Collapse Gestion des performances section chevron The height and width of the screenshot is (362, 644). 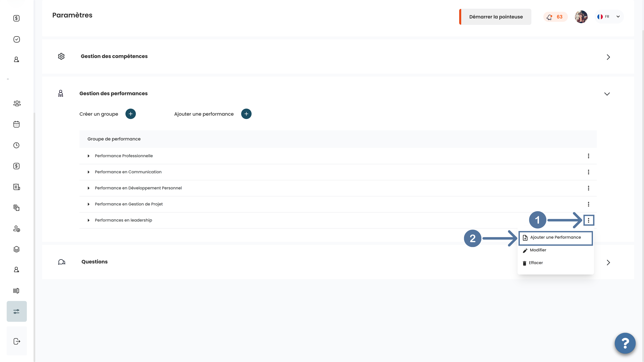tap(607, 94)
